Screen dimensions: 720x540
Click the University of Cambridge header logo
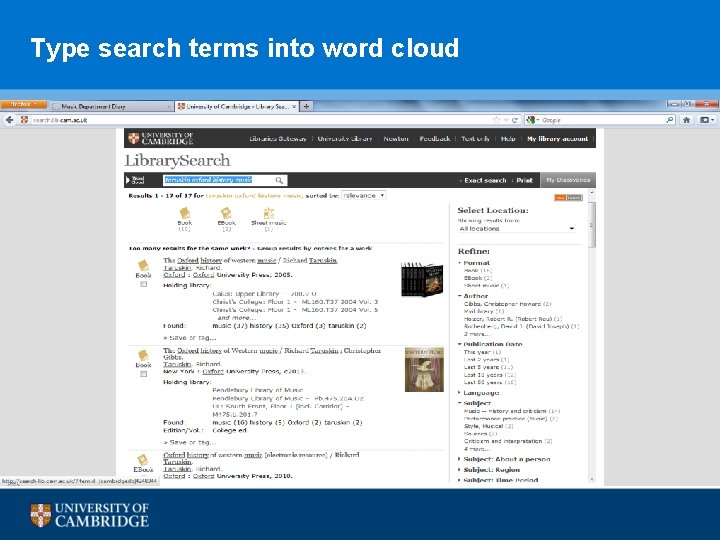click(x=161, y=138)
